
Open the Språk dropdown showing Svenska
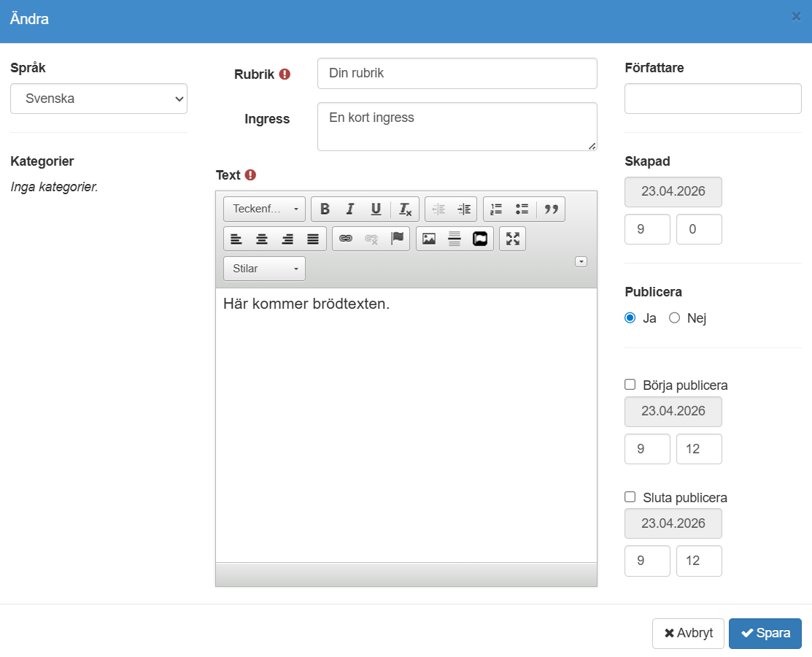[x=98, y=99]
